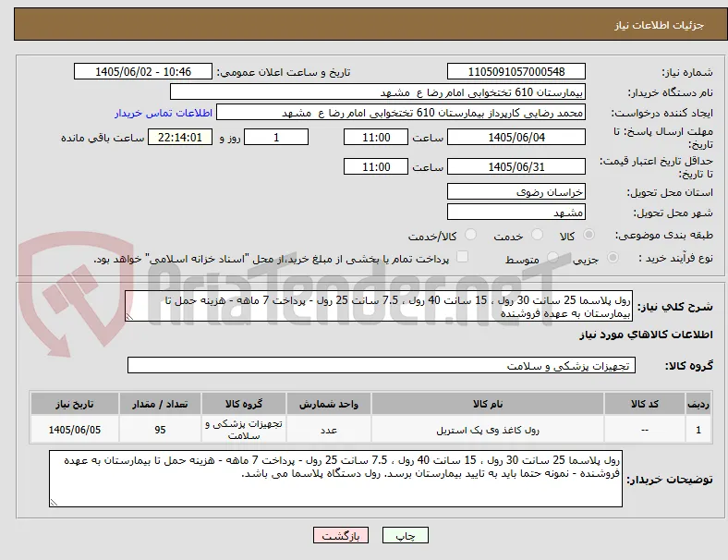Click the اطلاعات کالاهای مورد نیاز section heading

(x=646, y=335)
